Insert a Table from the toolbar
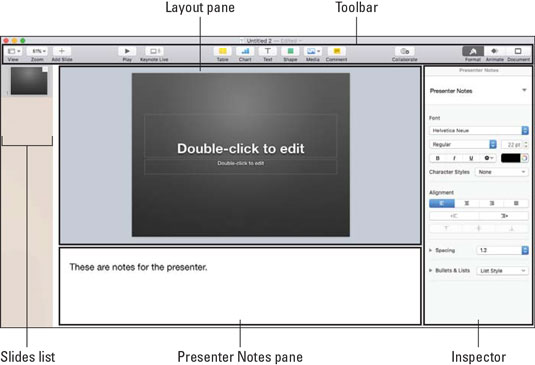Image resolution: width=535 pixels, height=365 pixels. (222, 51)
